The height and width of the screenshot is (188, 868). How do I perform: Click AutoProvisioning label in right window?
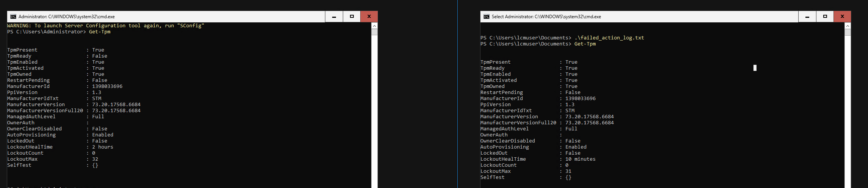(x=505, y=147)
